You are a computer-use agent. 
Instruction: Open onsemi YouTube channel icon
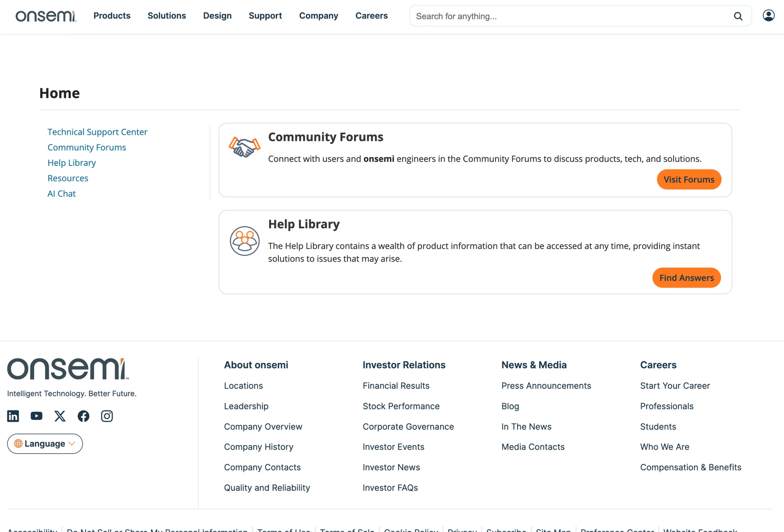36,416
